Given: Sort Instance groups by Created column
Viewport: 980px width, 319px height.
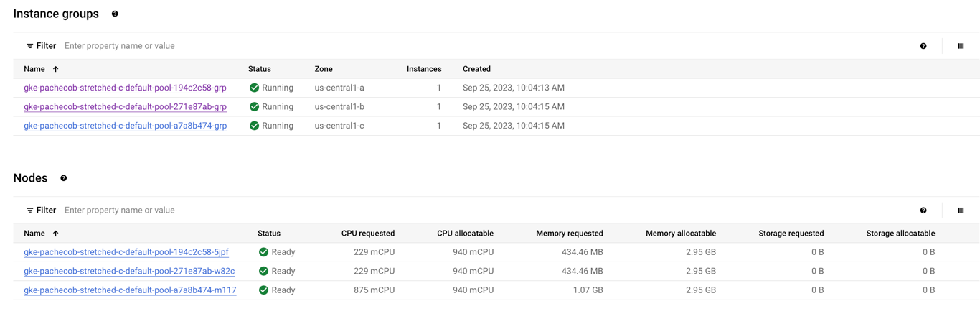Looking at the screenshot, I should pos(476,69).
